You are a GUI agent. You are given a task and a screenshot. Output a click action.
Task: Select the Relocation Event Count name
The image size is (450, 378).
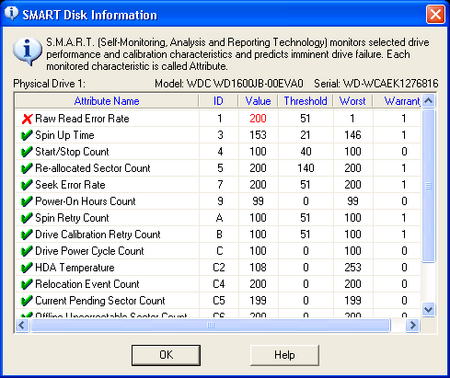(x=87, y=284)
